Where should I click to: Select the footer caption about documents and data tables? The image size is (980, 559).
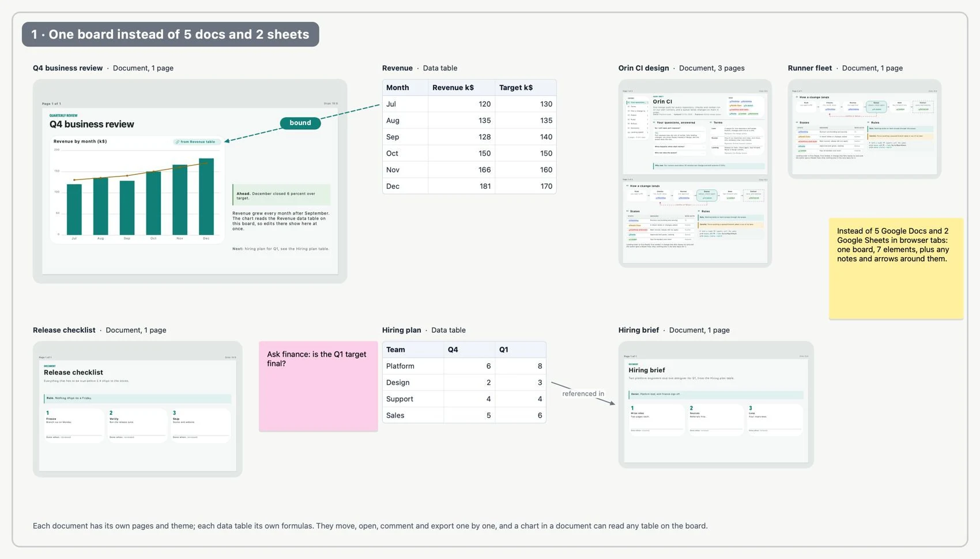(370, 526)
